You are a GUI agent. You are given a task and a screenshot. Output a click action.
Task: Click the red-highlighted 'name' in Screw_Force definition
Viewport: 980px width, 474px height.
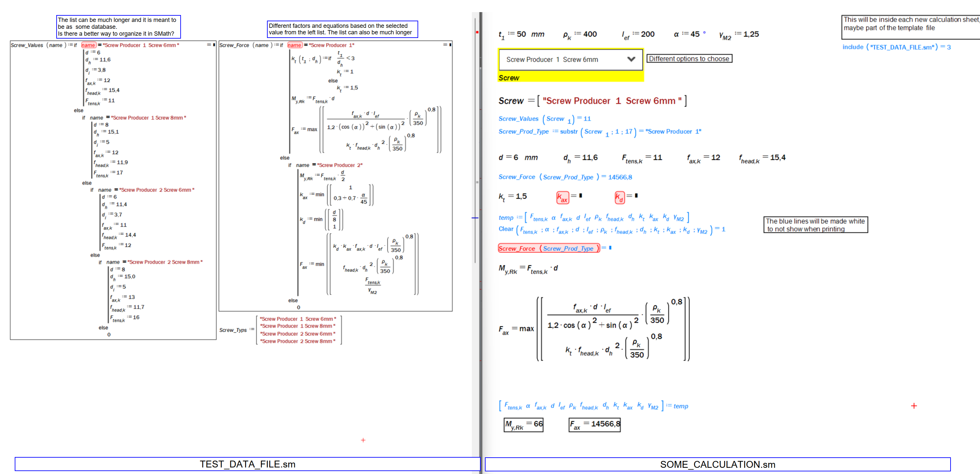tap(294, 45)
